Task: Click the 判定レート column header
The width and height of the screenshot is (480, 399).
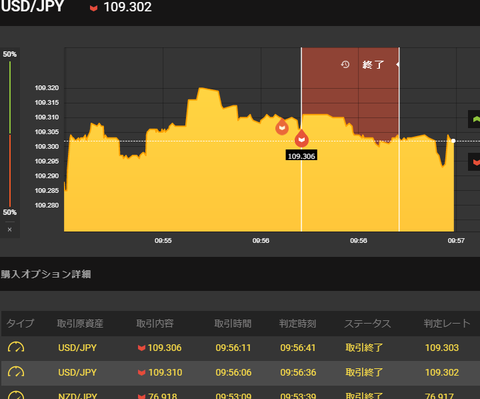Action: pyautogui.click(x=447, y=323)
